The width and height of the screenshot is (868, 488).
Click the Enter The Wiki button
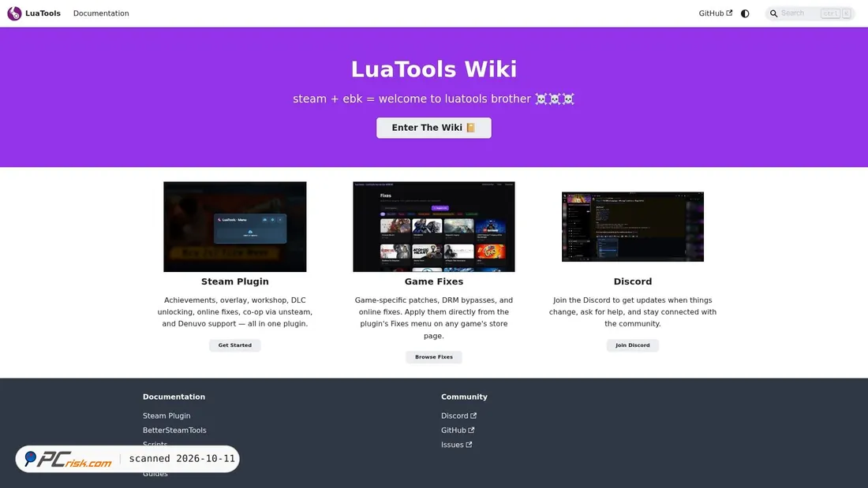click(x=433, y=128)
